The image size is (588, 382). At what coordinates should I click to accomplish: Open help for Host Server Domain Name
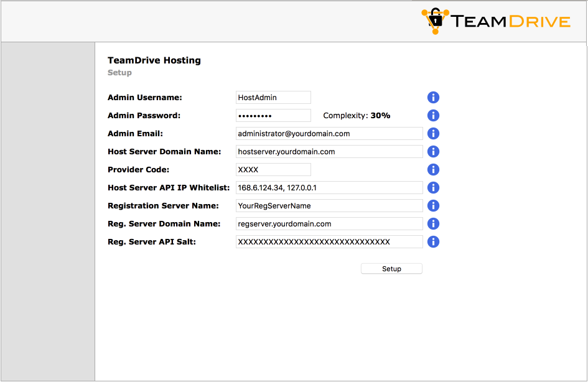tap(433, 151)
